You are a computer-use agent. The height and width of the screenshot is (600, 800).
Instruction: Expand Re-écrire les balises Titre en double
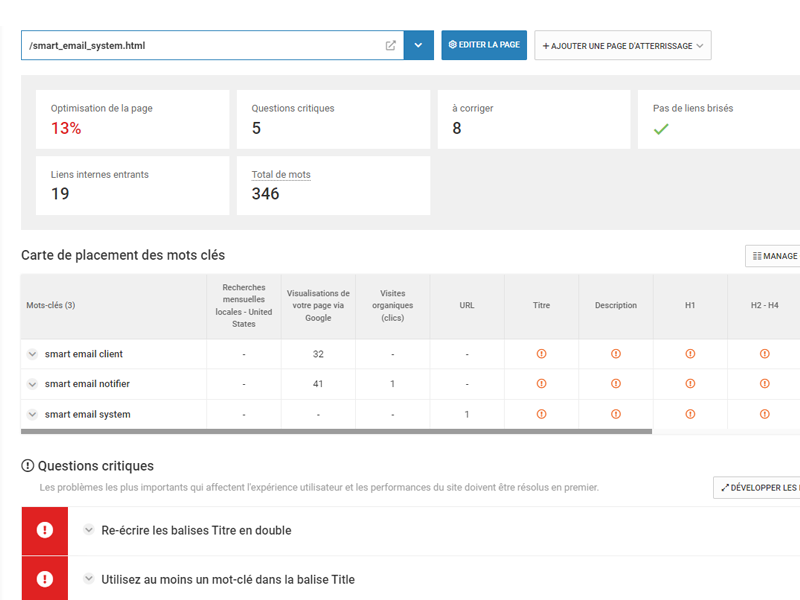pyautogui.click(x=89, y=531)
